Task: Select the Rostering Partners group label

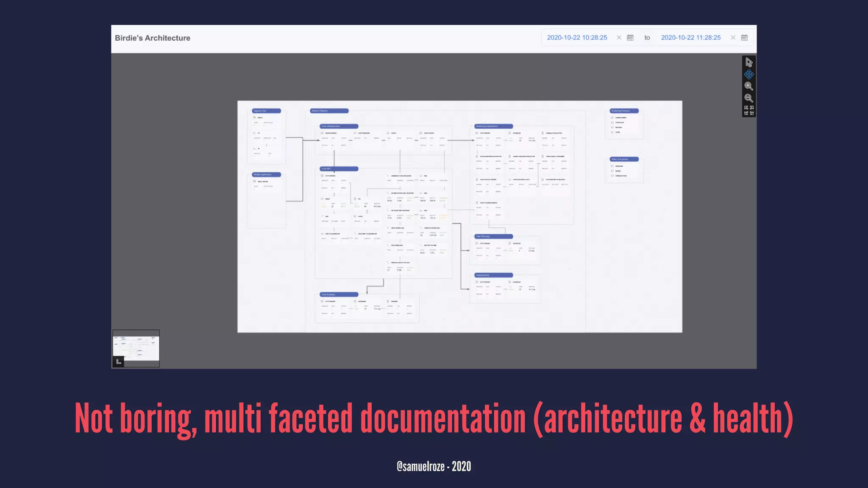Action: click(624, 111)
